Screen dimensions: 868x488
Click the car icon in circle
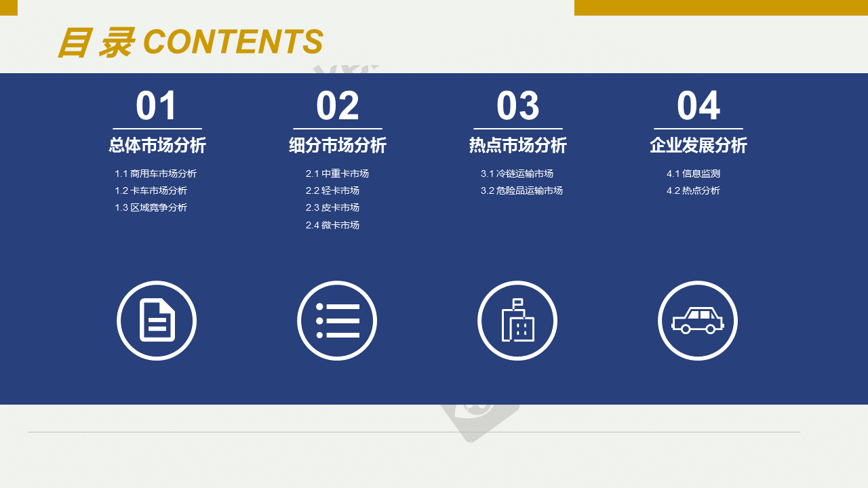[698, 321]
